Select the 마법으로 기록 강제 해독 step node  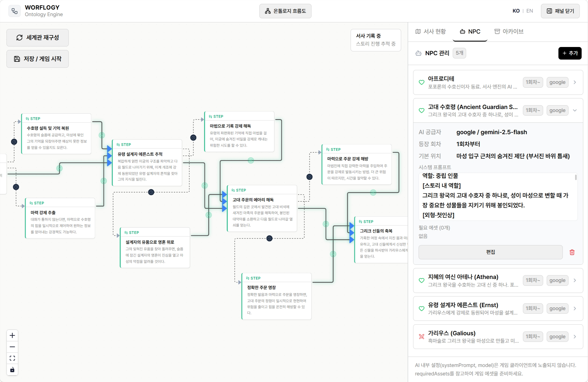pos(239,132)
